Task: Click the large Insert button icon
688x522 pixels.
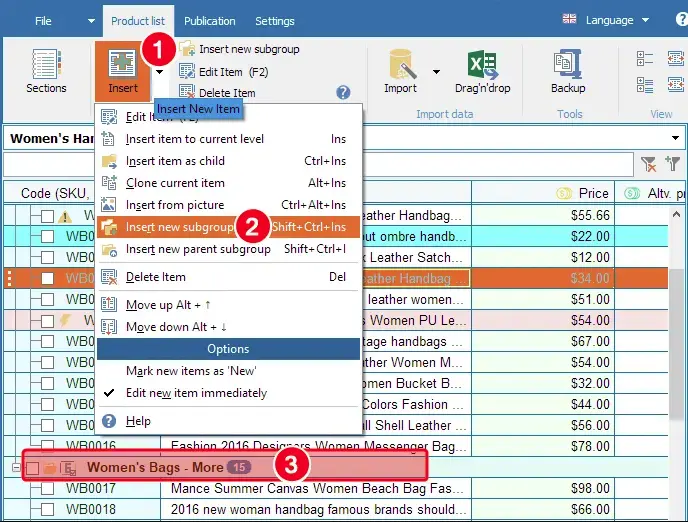Action: click(x=122, y=65)
